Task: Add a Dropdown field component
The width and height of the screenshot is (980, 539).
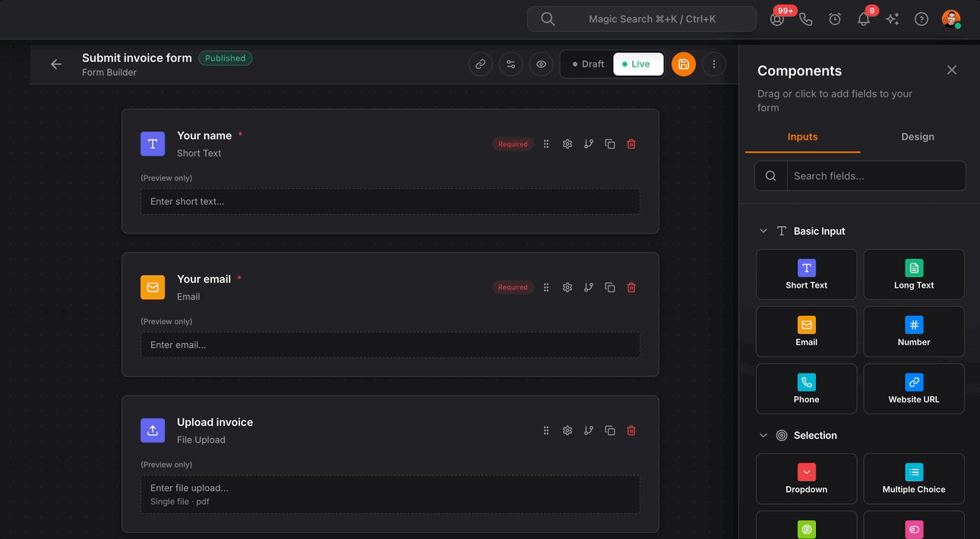Action: (806, 478)
